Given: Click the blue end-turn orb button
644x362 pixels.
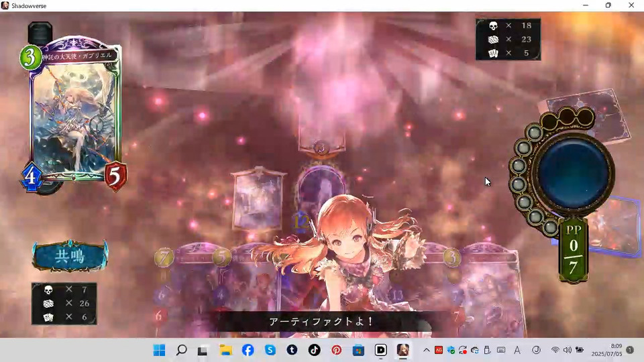Looking at the screenshot, I should coord(574,173).
